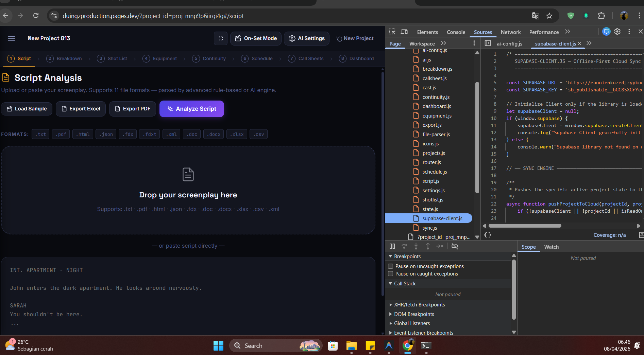This screenshot has height=355, width=644.
Task: Switch to the Network tab in DevTools
Action: click(x=510, y=32)
